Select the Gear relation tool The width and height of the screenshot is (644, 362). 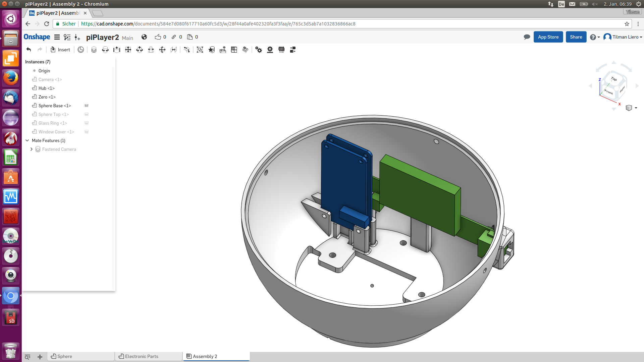259,50
